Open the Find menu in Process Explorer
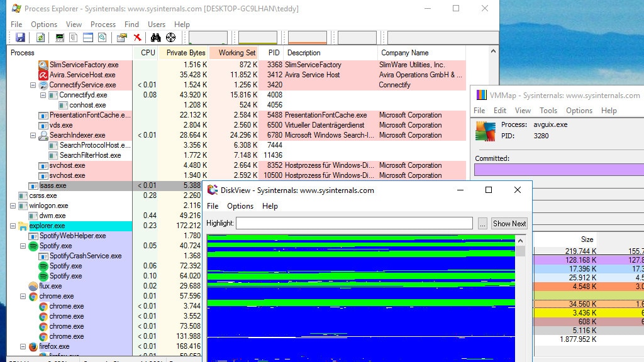The height and width of the screenshot is (362, 644). click(x=131, y=25)
